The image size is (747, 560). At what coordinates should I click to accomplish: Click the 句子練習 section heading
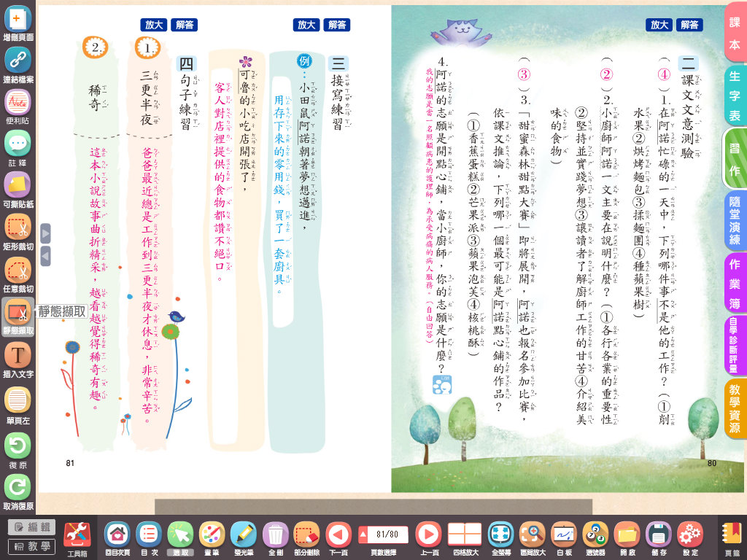186,102
